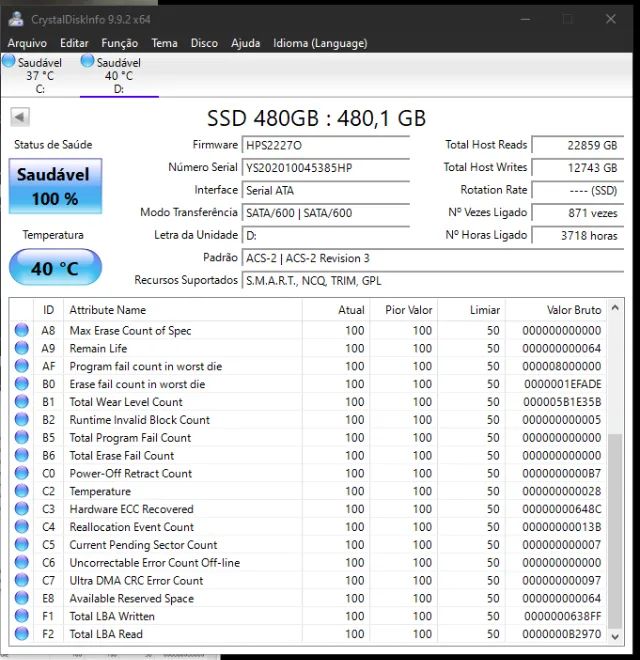The width and height of the screenshot is (640, 660).
Task: Click status icon of Total LBA Read
Action: (21, 633)
